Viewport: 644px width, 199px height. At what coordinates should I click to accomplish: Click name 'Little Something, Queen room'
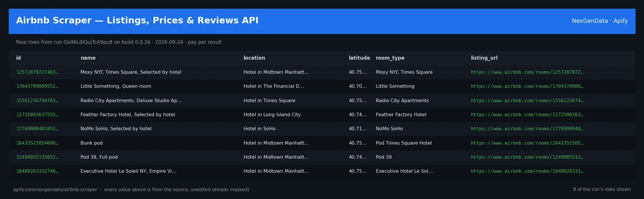click(116, 86)
